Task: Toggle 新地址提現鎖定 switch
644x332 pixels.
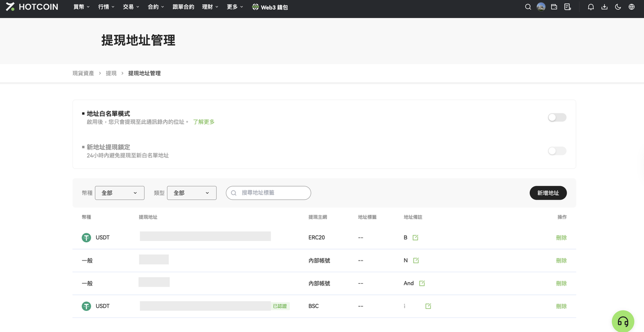Action: (x=557, y=151)
